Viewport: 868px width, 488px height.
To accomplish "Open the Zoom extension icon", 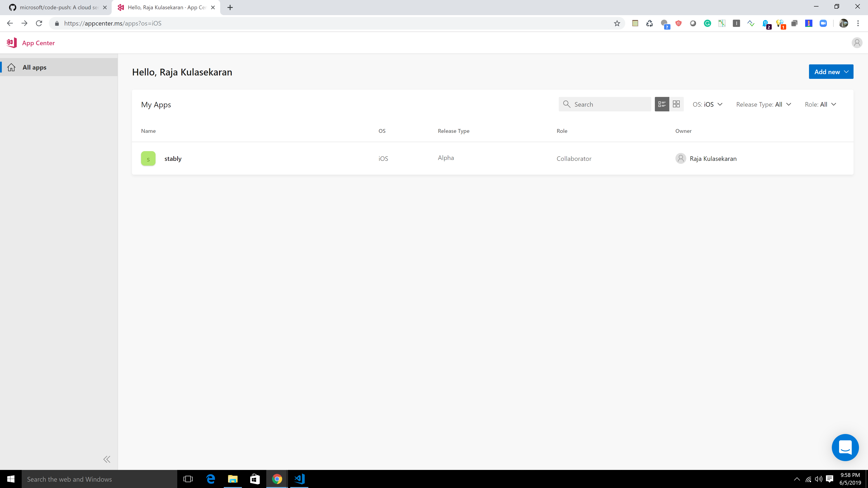I will click(x=823, y=23).
